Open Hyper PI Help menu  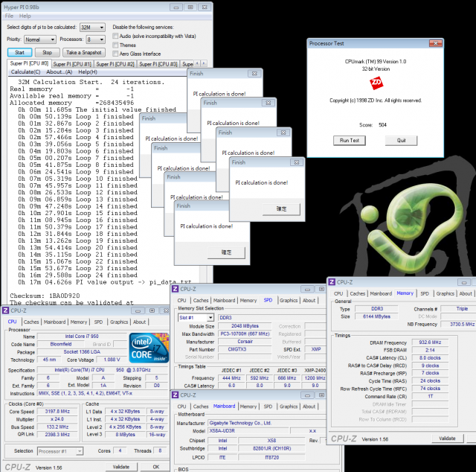pyautogui.click(x=25, y=16)
